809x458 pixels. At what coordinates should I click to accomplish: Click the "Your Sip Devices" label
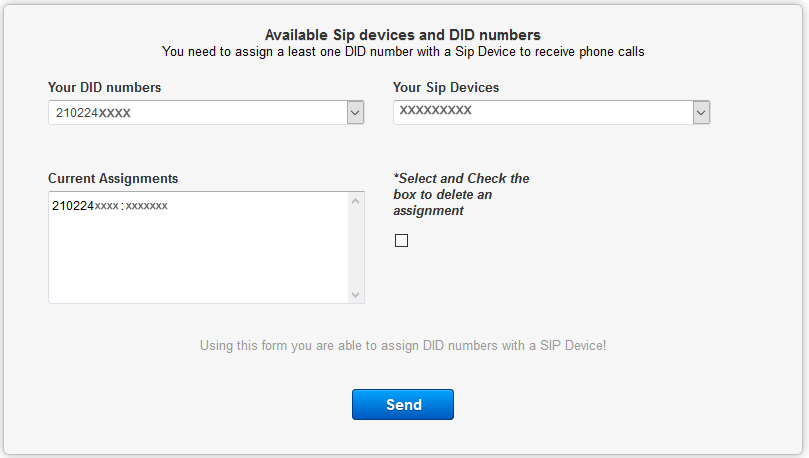coord(445,88)
